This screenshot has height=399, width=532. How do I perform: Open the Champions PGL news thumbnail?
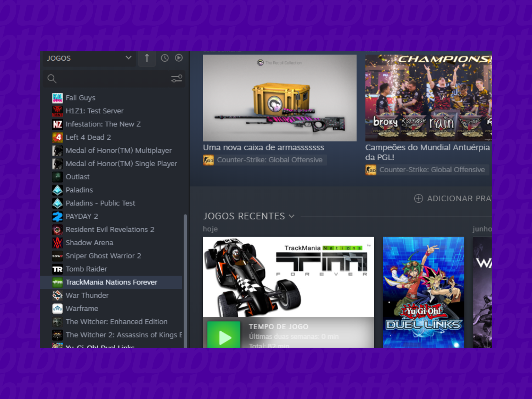coord(429,98)
